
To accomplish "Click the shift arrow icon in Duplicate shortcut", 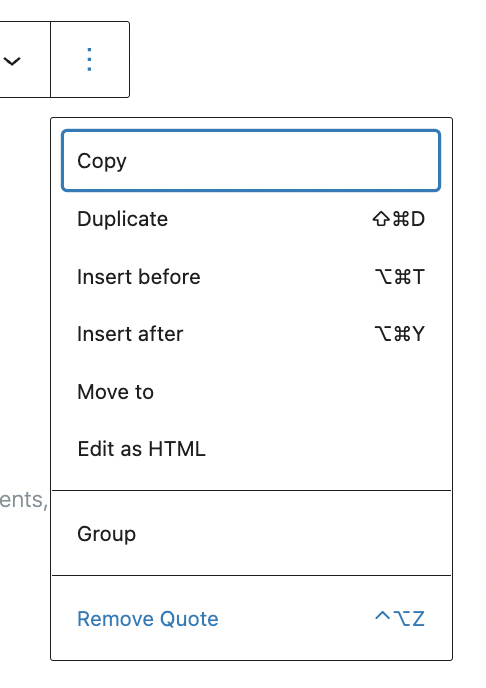I will [x=381, y=219].
